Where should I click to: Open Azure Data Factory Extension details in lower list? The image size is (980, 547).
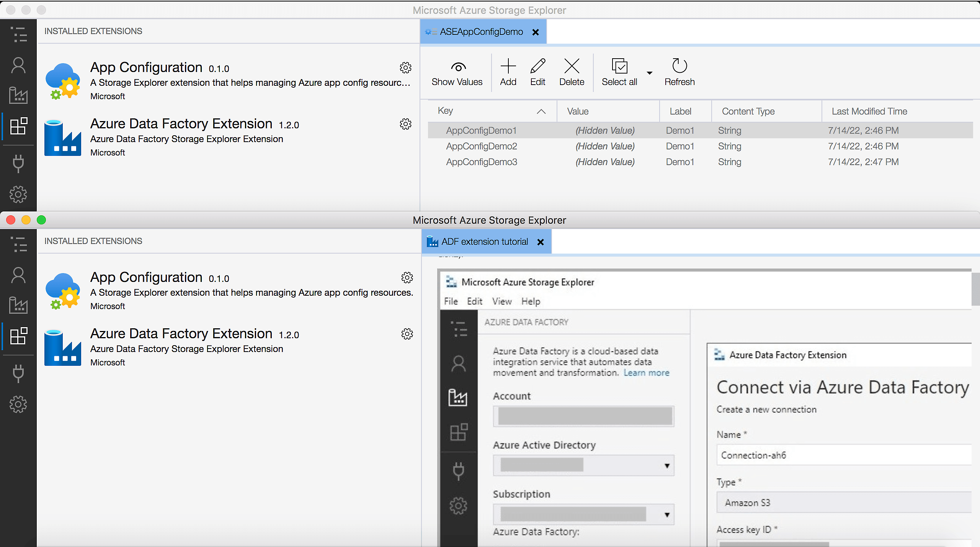(x=181, y=334)
